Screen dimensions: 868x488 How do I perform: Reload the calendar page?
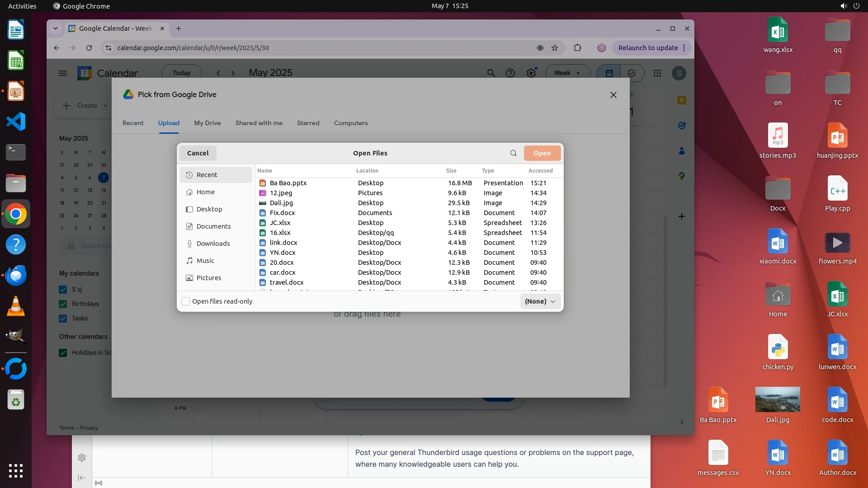[89, 48]
